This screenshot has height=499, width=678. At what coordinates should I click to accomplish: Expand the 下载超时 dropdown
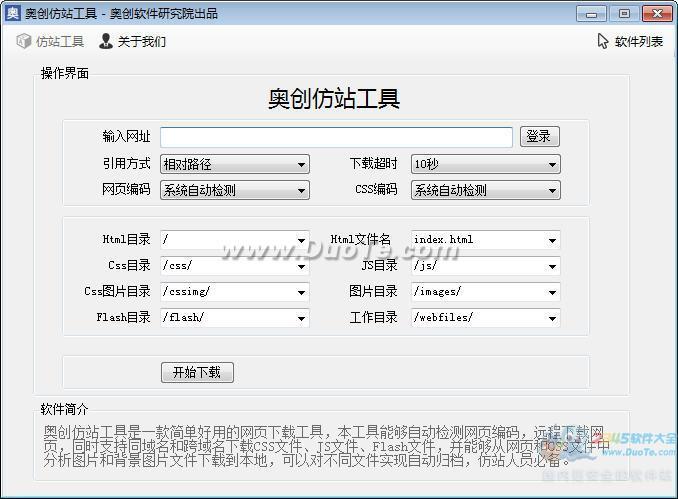coord(485,164)
